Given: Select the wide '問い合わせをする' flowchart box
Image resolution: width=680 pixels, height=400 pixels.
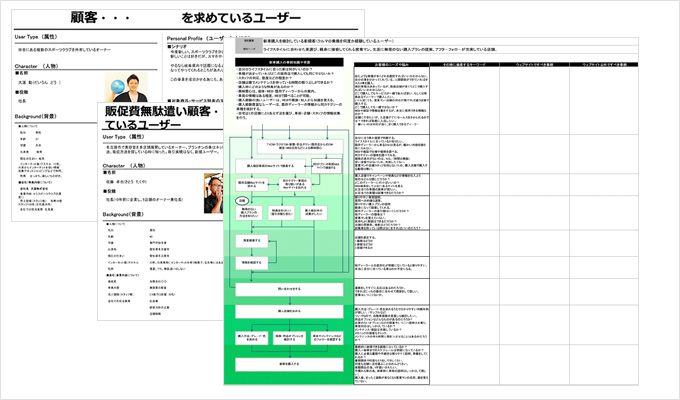Looking at the screenshot, I should pyautogui.click(x=289, y=289).
